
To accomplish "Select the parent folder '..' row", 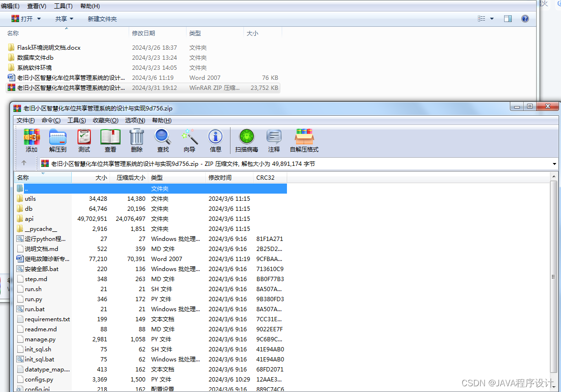I will 151,188.
